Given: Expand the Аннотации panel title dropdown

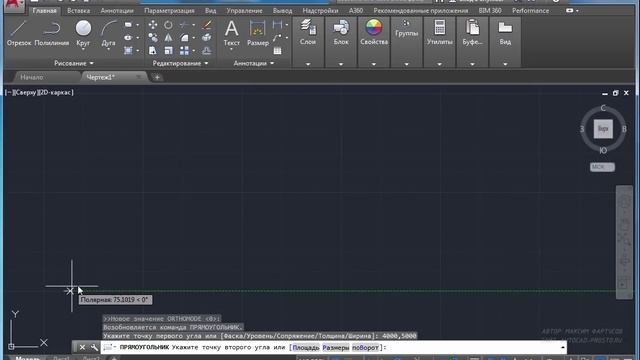Looking at the screenshot, I should coord(253,63).
